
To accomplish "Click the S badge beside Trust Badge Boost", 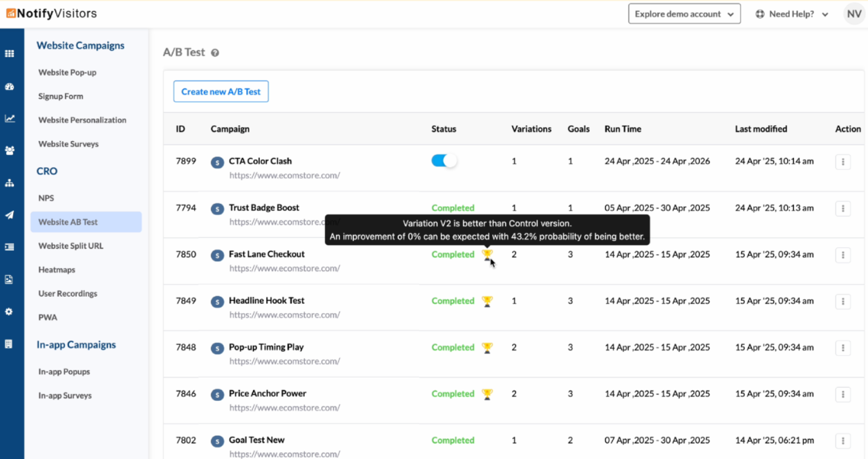I will 217,209.
